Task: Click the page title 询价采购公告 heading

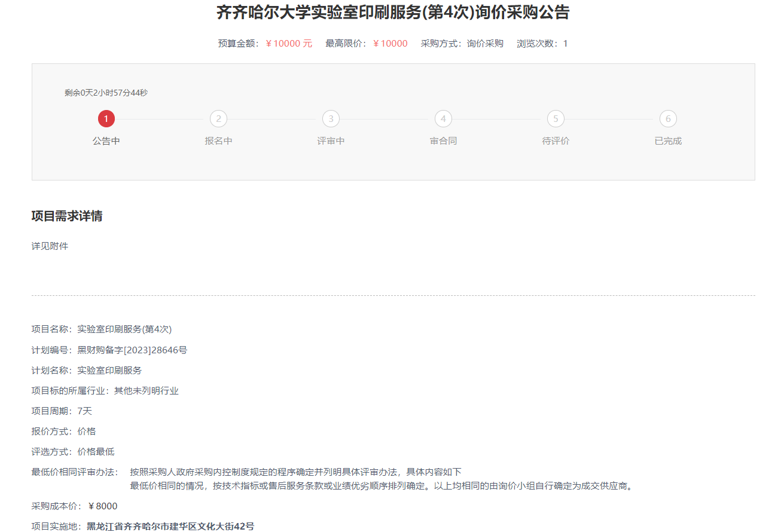Action: (393, 13)
